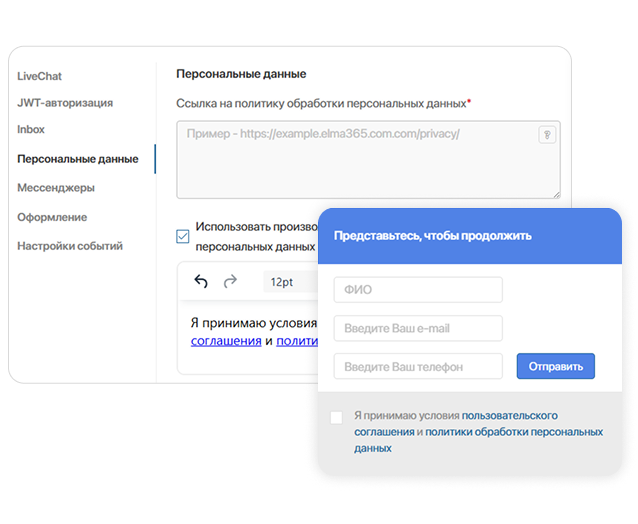638x524 pixels.
Task: Click the Ссылка на политику обработки label
Action: point(323,104)
